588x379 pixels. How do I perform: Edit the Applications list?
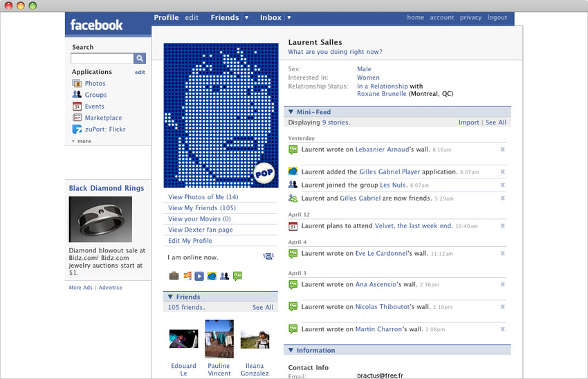point(140,72)
